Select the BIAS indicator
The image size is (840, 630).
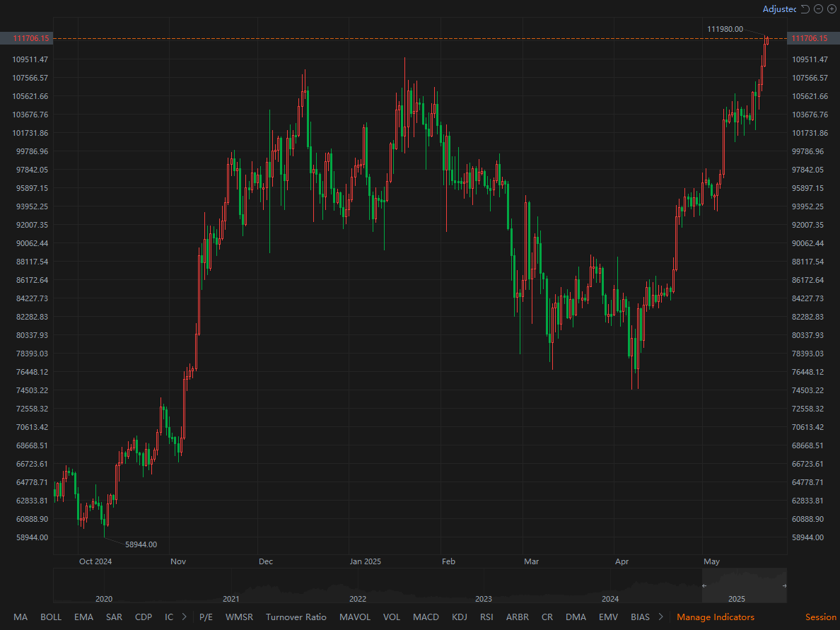coord(640,617)
